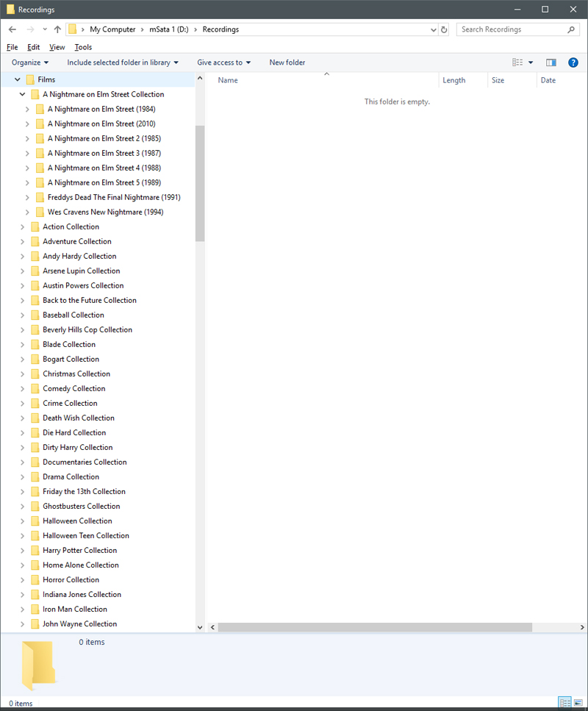The image size is (588, 711).
Task: Select the Dirty Harry Collection folder
Action: [77, 448]
